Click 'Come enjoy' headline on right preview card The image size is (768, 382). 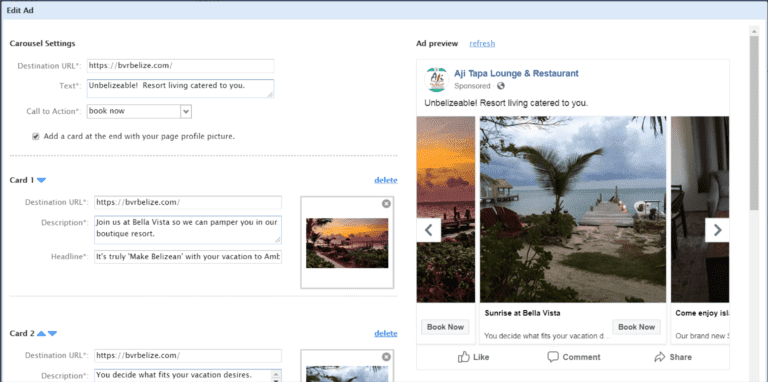click(702, 313)
